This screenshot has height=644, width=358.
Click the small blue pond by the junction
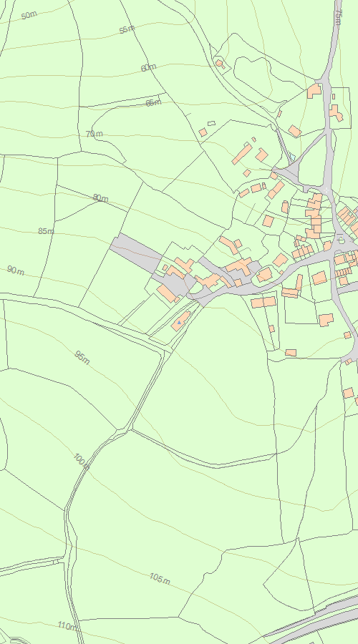(292, 157)
